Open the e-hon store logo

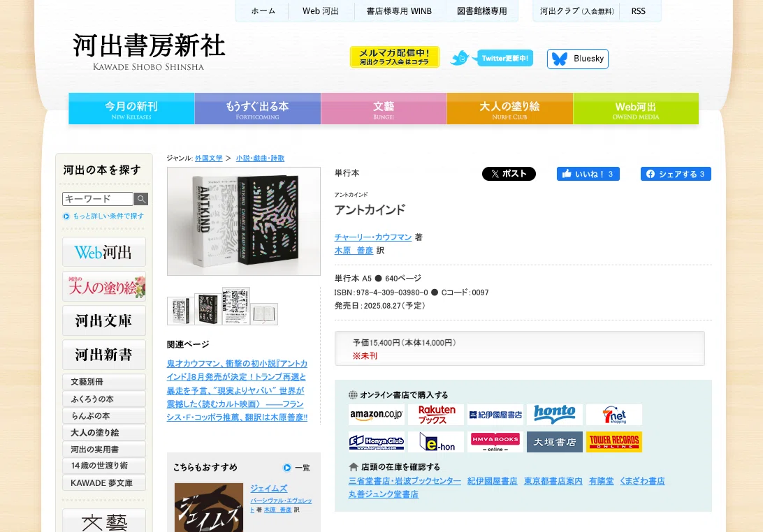[x=436, y=441]
